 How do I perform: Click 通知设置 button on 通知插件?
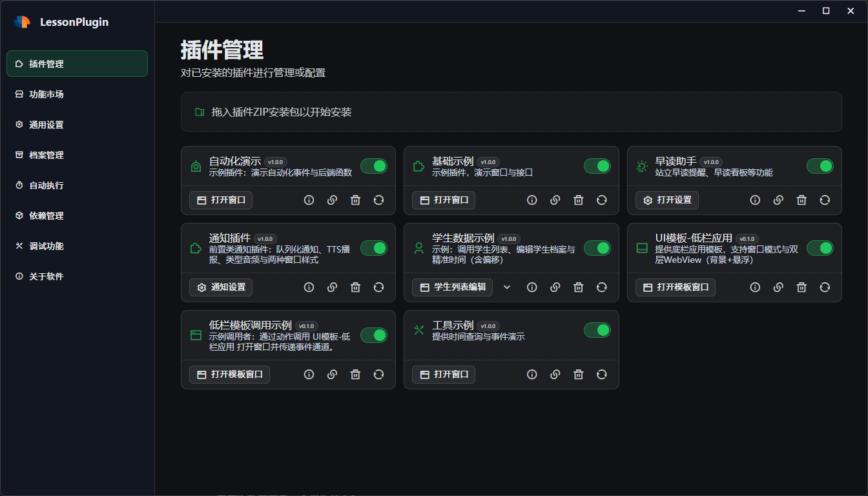pyautogui.click(x=221, y=287)
